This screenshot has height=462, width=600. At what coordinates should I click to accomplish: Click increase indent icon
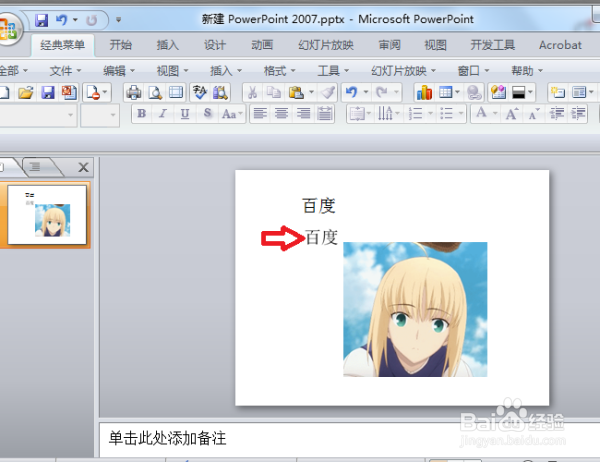click(578, 114)
